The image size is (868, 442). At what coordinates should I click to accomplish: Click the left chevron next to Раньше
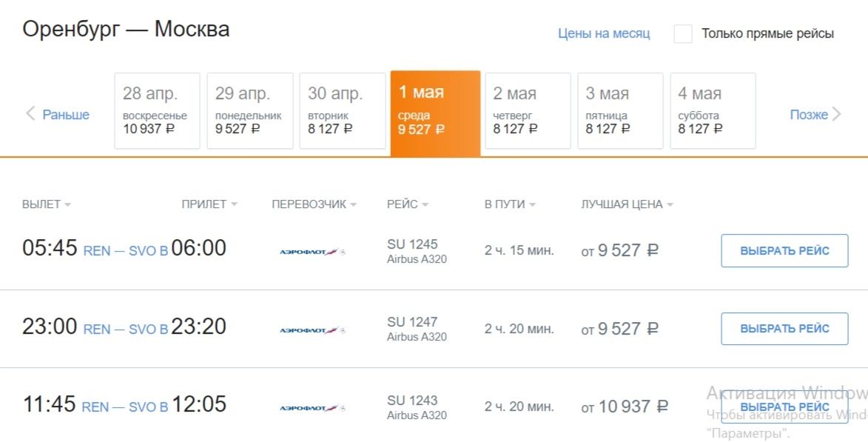[30, 114]
